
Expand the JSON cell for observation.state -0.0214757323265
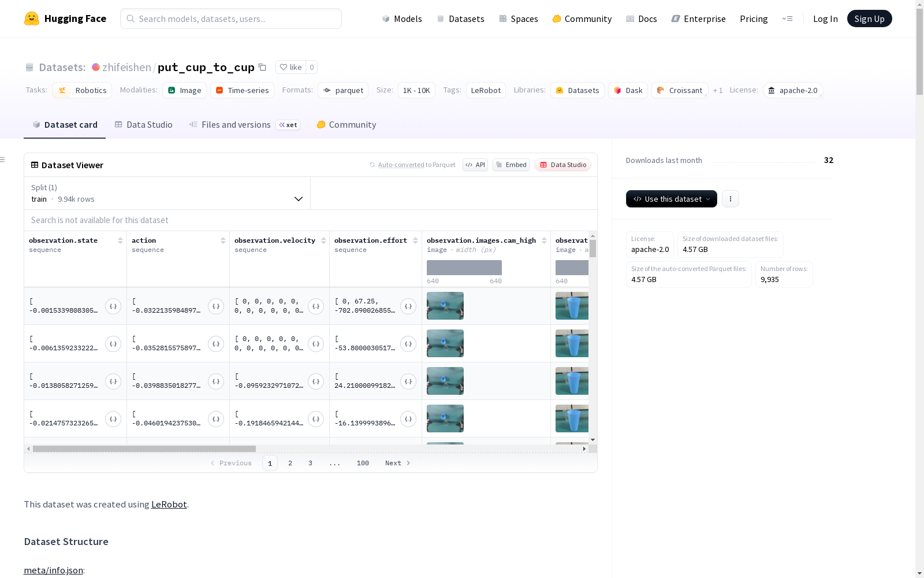click(113, 419)
